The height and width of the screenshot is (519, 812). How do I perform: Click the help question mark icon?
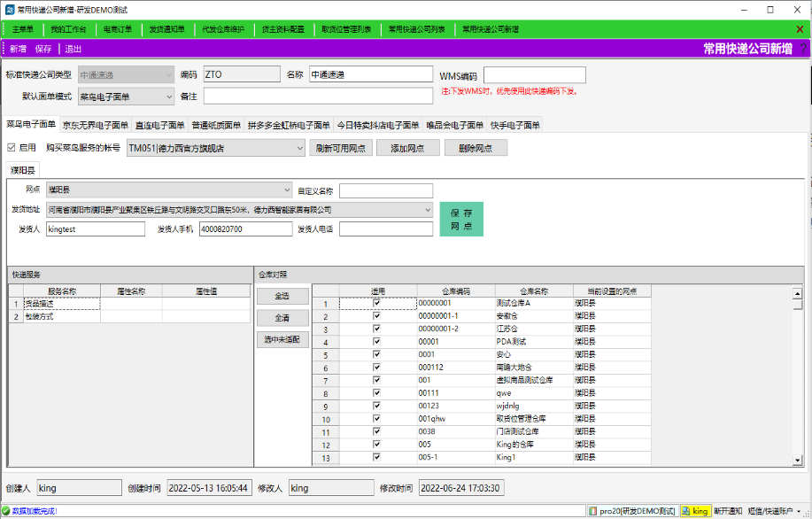(803, 49)
